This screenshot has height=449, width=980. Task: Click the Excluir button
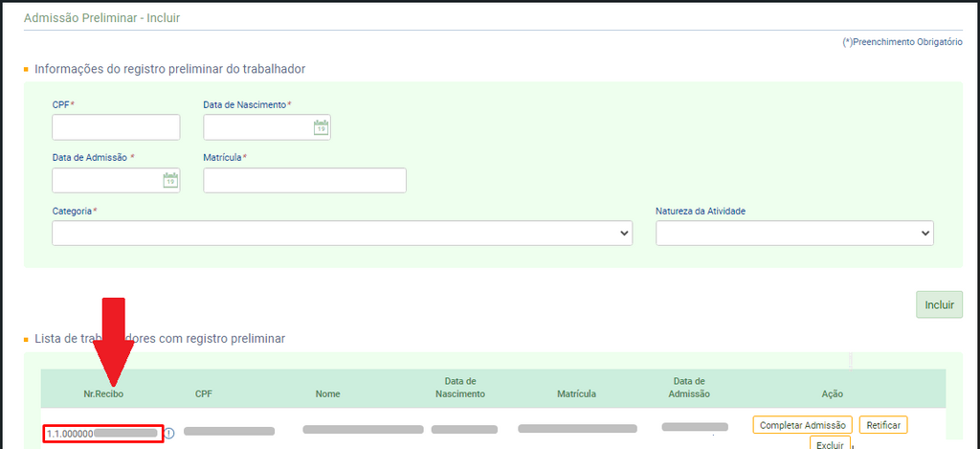[830, 444]
